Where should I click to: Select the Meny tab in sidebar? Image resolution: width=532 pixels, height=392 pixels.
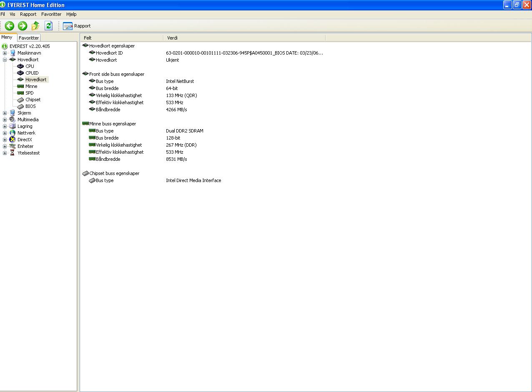click(x=7, y=37)
